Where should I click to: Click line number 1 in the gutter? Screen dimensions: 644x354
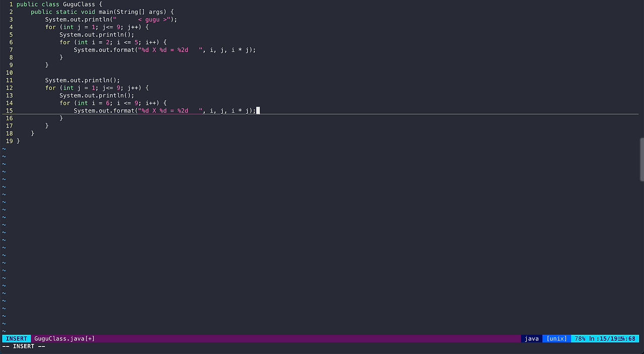[x=11, y=4]
